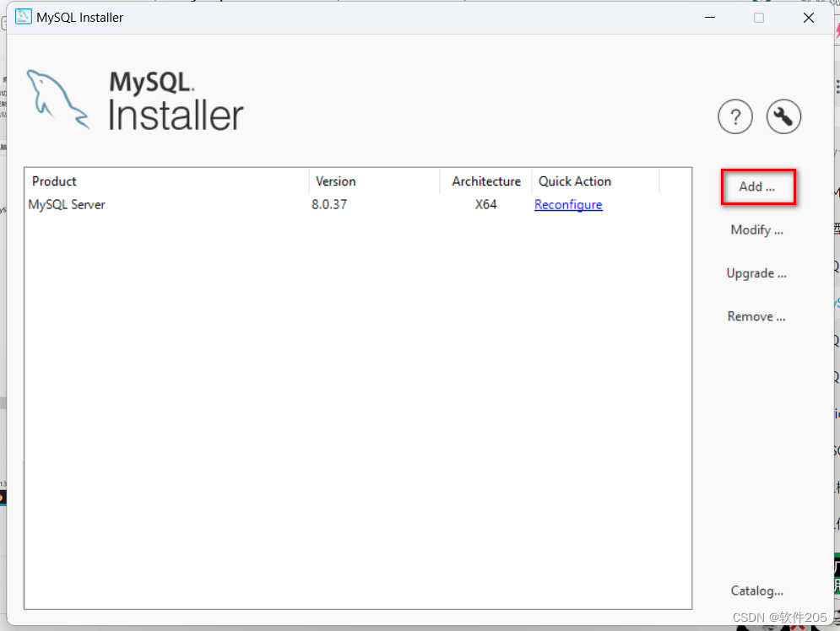This screenshot has width=840, height=631.
Task: Open the help question mark icon
Action: (735, 116)
